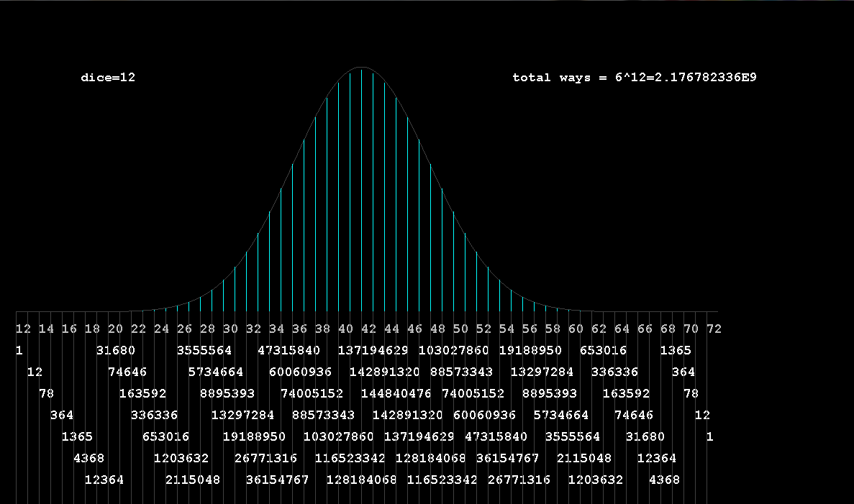Click the value 1 at far right
Viewport: 854px width, 504px height.
point(709,437)
